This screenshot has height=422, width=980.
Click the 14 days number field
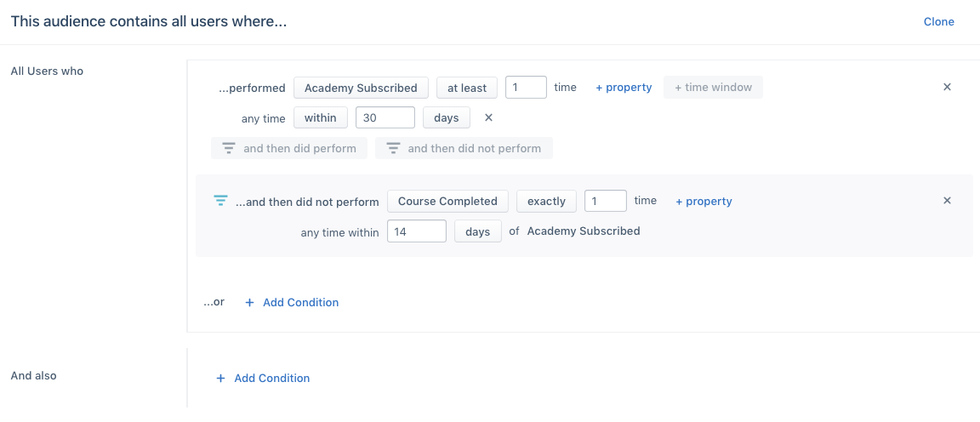(417, 231)
